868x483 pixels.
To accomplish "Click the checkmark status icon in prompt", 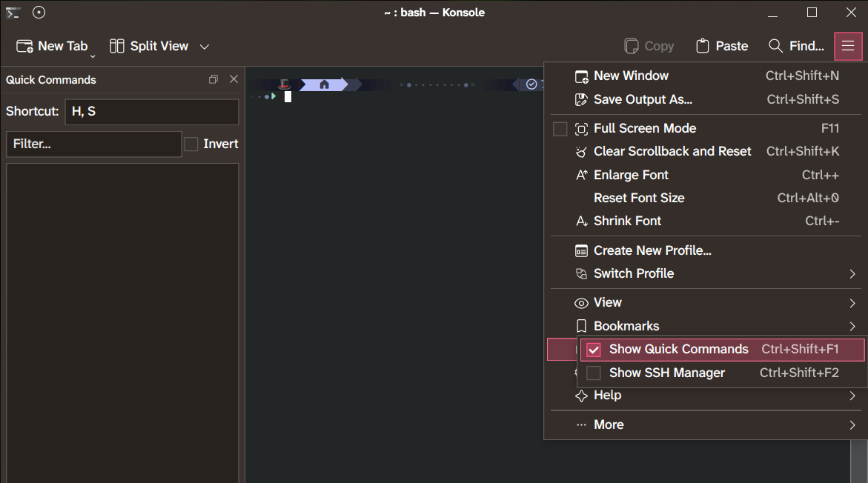I will [531, 84].
